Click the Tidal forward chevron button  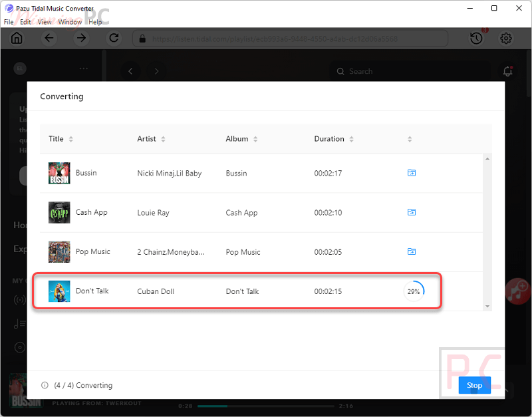156,71
